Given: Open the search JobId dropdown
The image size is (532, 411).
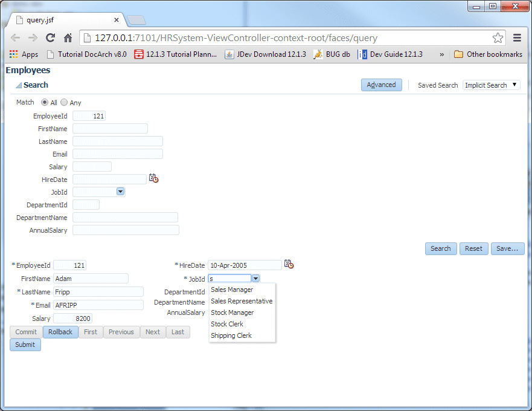Looking at the screenshot, I should [120, 192].
